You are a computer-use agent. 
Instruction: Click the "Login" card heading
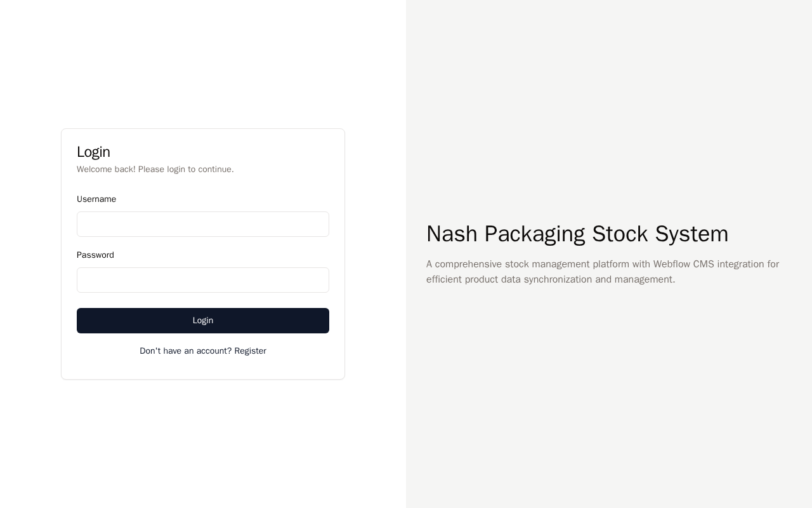(93, 152)
